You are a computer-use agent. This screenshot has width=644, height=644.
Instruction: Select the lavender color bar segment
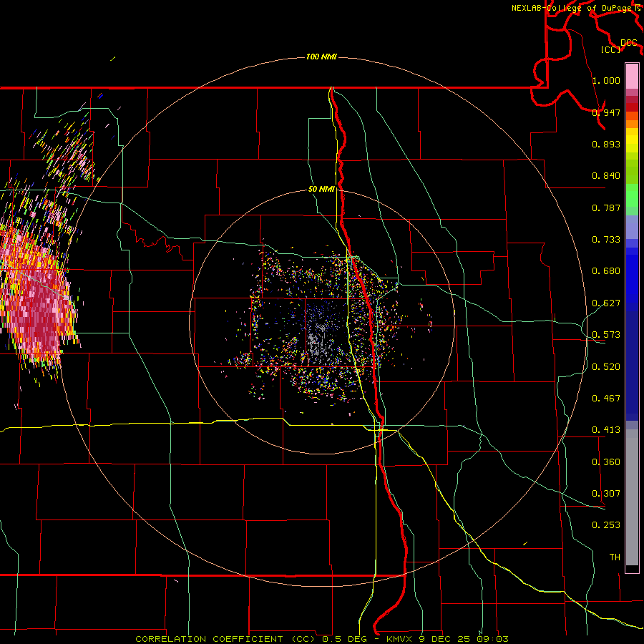632,227
